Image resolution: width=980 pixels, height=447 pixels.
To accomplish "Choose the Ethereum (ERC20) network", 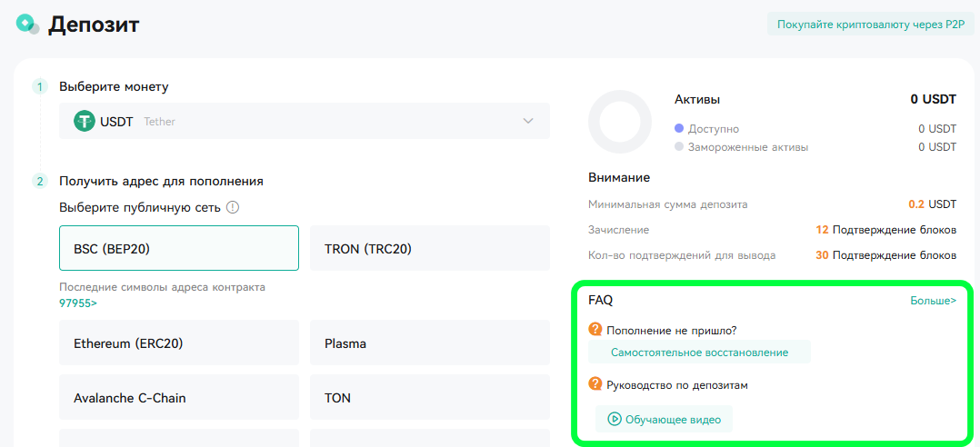I will point(179,343).
